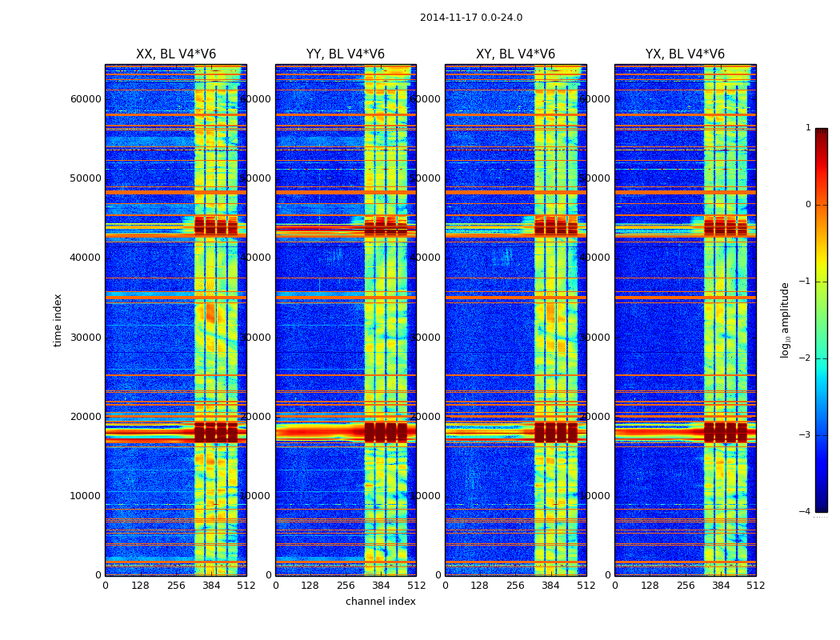Click the 40000 tick label left of YX plot

click(594, 258)
